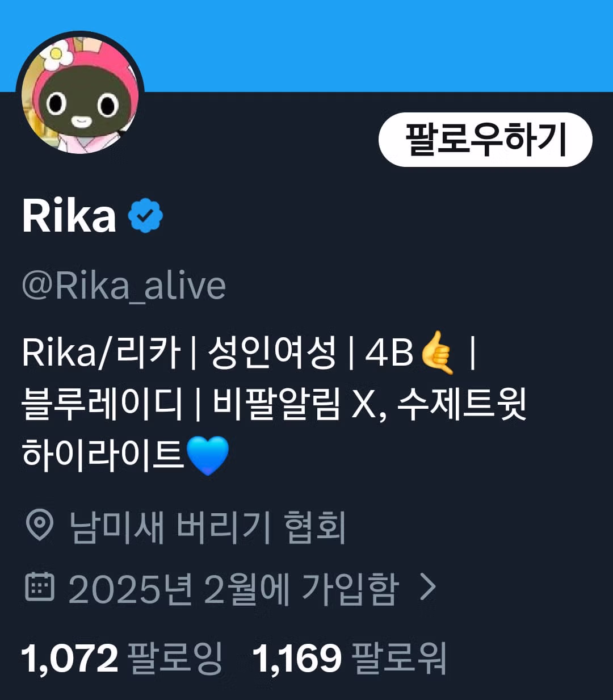The height and width of the screenshot is (700, 613).
Task: Click the 블루레이디 text in bio
Action: [x=103, y=405]
